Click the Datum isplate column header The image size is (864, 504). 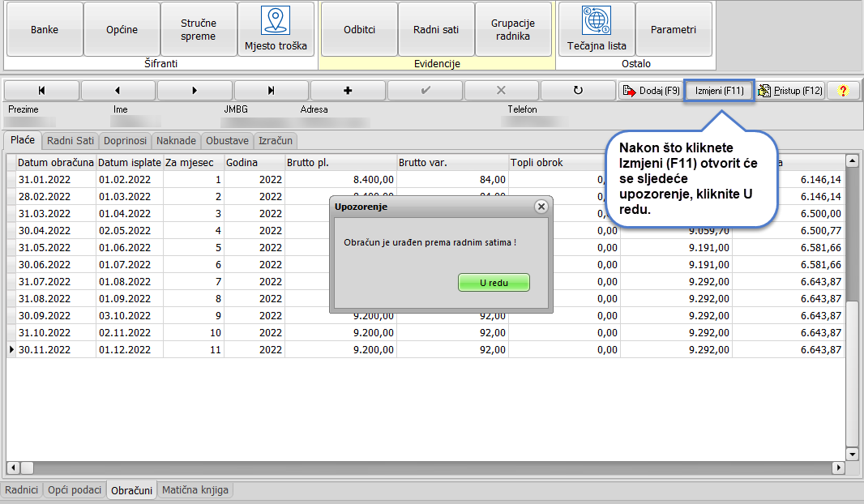130,163
